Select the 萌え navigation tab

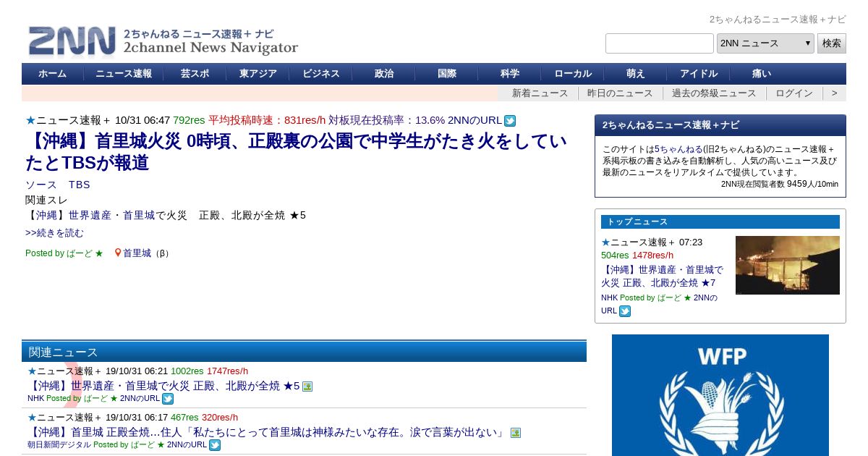[636, 74]
